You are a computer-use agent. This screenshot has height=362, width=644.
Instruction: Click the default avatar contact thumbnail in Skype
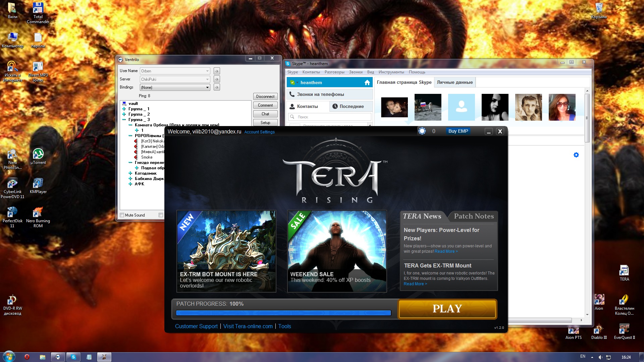pyautogui.click(x=462, y=107)
